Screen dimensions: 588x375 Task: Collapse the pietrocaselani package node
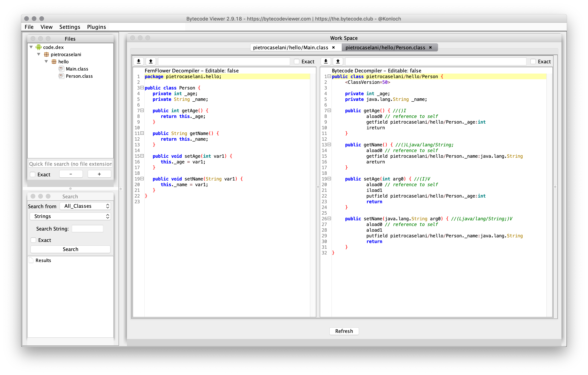(39, 55)
